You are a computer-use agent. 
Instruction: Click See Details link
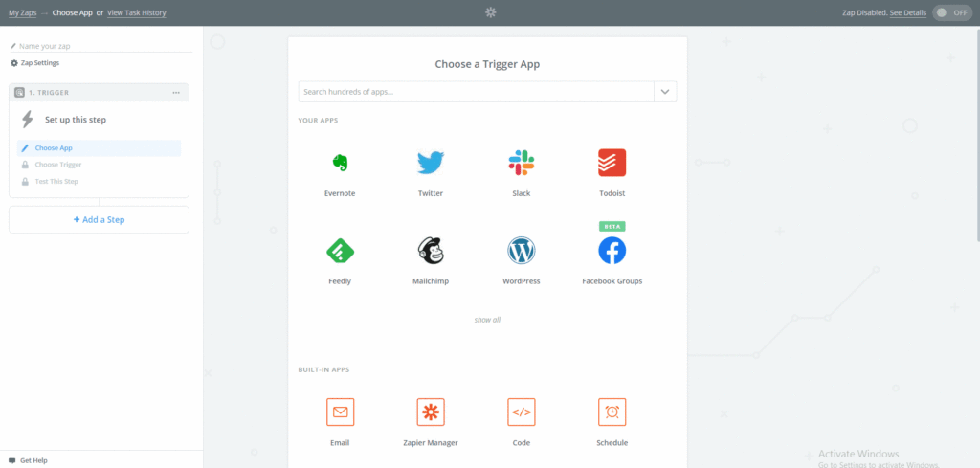click(908, 12)
